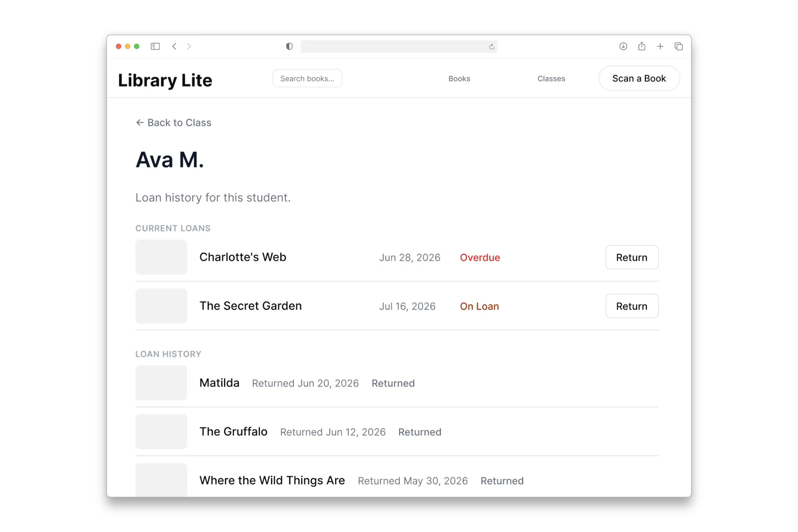Click Returned May 30, 2026 text
This screenshot has height=532, width=798.
point(413,481)
